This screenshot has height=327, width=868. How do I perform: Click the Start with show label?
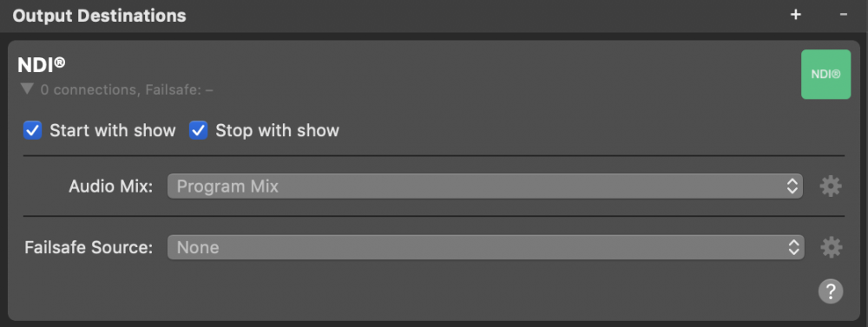[x=112, y=131]
